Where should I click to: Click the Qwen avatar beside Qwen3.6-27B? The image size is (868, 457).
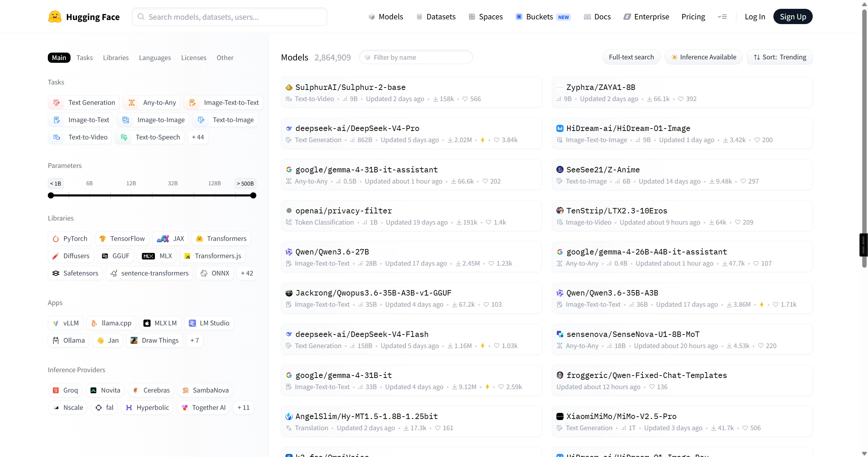[x=289, y=252]
